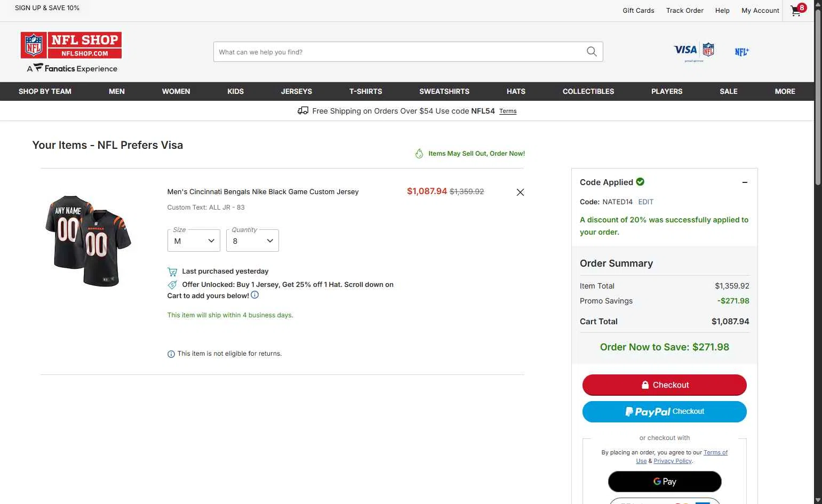This screenshot has height=504, width=822.
Task: Click the Google Pay button
Action: (x=664, y=482)
